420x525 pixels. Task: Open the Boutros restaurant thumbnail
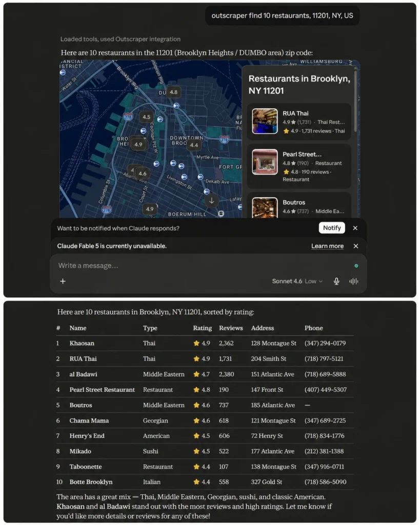(265, 208)
